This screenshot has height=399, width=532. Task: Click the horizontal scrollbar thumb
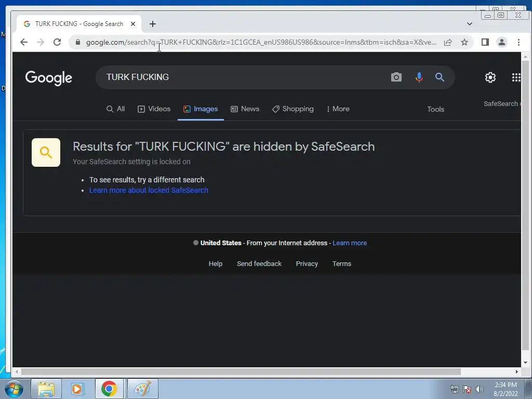tap(241, 371)
